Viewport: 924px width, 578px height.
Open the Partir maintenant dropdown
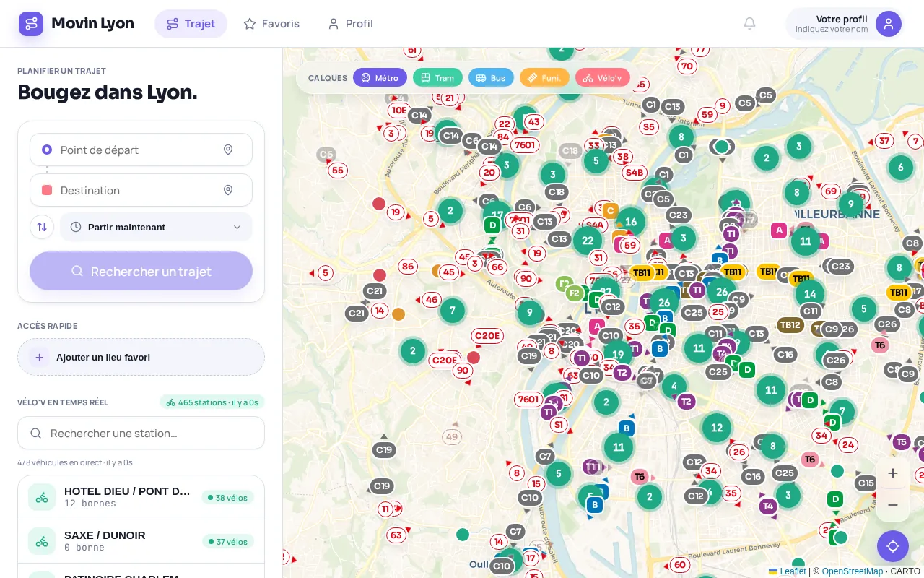click(x=157, y=227)
